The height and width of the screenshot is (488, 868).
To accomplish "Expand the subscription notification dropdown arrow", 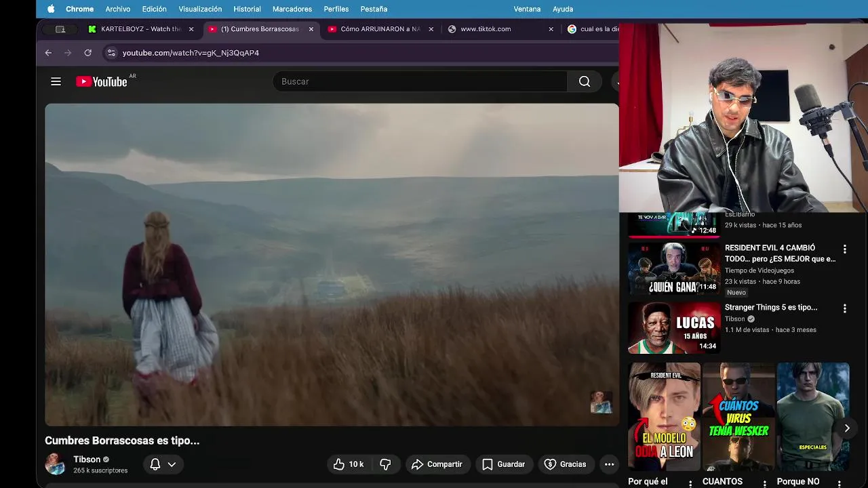I will [x=172, y=464].
